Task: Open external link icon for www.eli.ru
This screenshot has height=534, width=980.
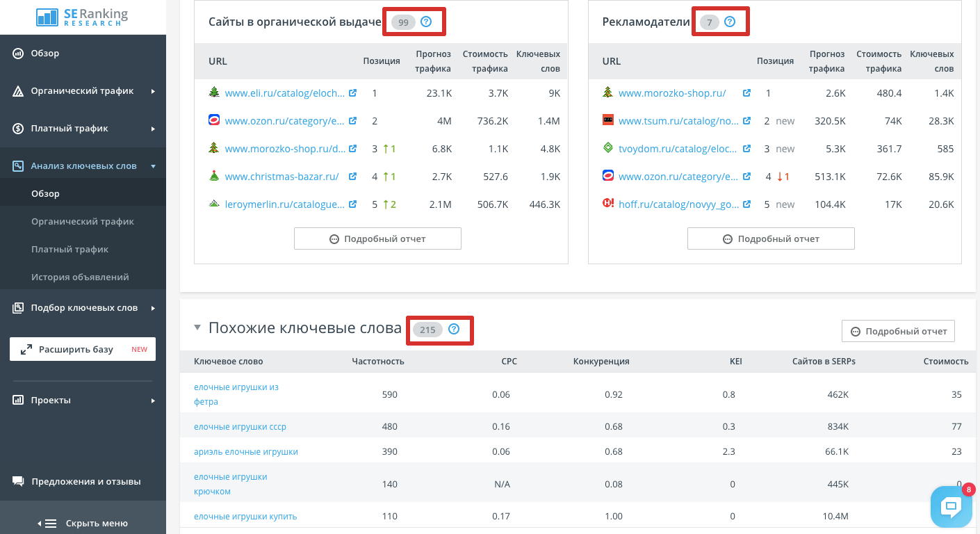Action: (x=352, y=93)
